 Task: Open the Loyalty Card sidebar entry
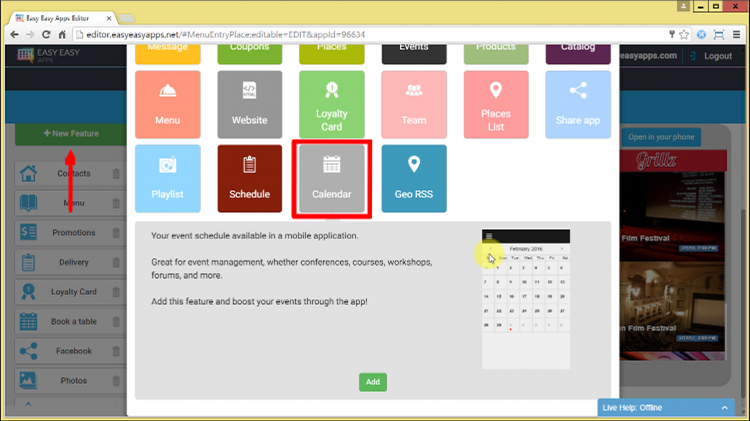click(x=70, y=292)
